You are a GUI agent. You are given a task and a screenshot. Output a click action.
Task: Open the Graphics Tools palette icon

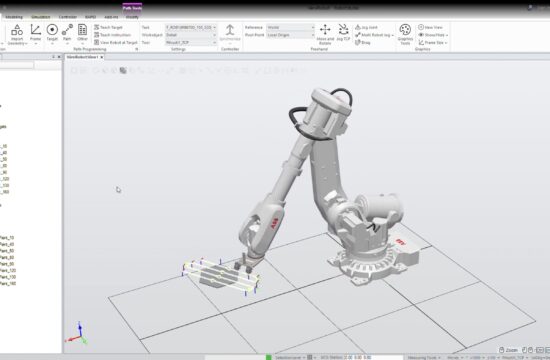pyautogui.click(x=405, y=34)
